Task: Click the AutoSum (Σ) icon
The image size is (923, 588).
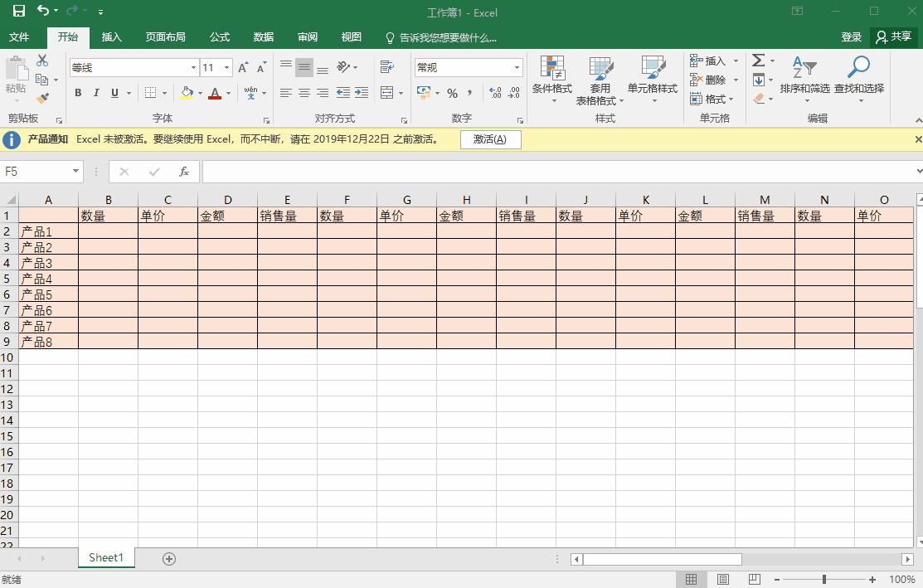Action: [x=760, y=59]
